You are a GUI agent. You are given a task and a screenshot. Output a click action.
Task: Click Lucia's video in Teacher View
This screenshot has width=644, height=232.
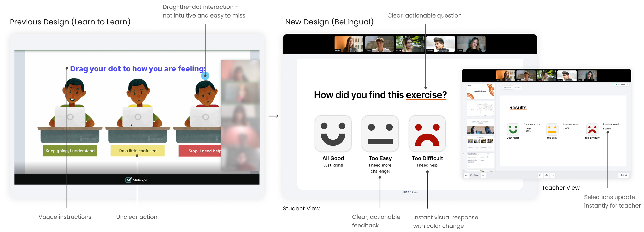tap(505, 76)
